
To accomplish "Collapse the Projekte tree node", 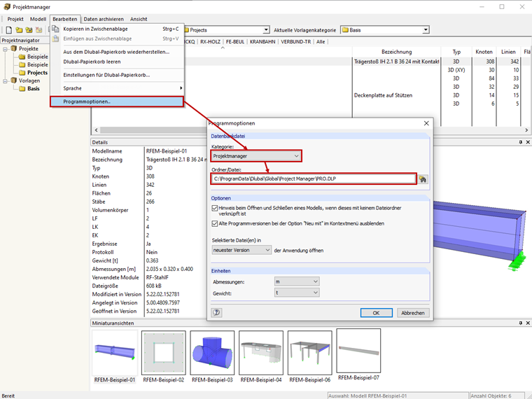I will coord(5,49).
